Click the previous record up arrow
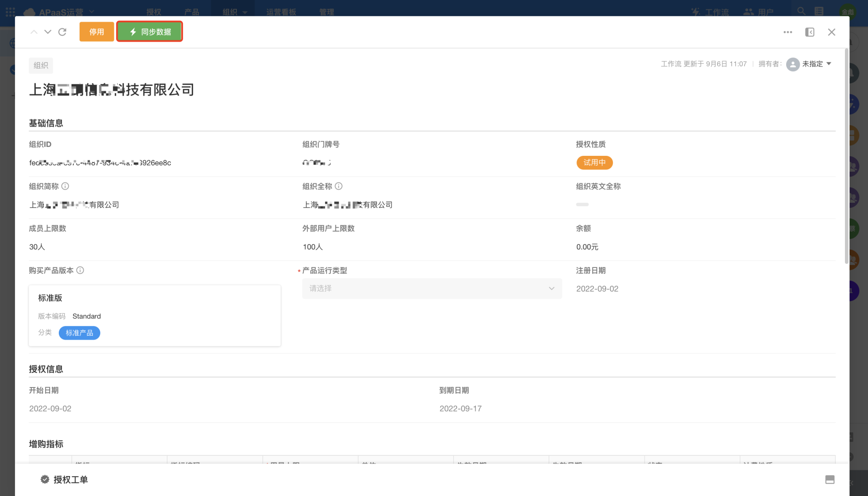This screenshot has width=868, height=496. (34, 32)
